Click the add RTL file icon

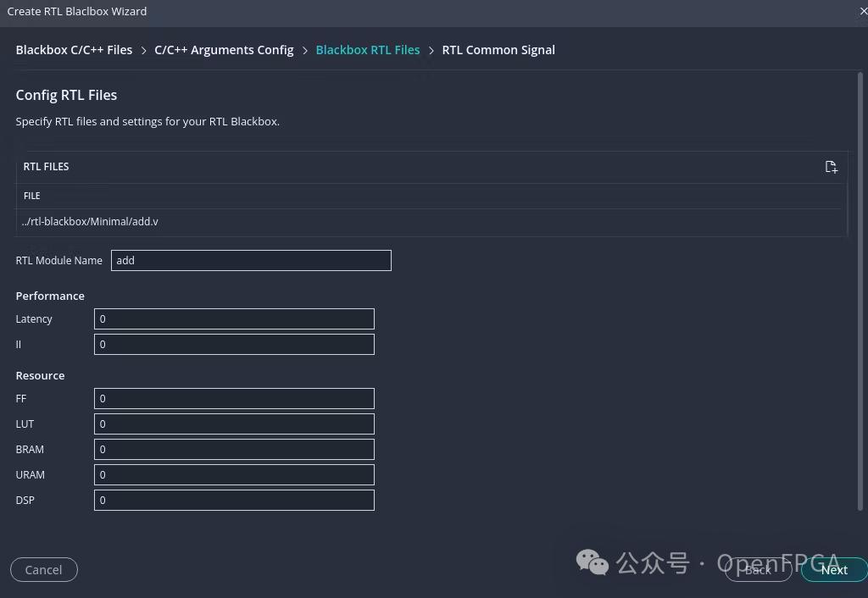click(x=831, y=167)
